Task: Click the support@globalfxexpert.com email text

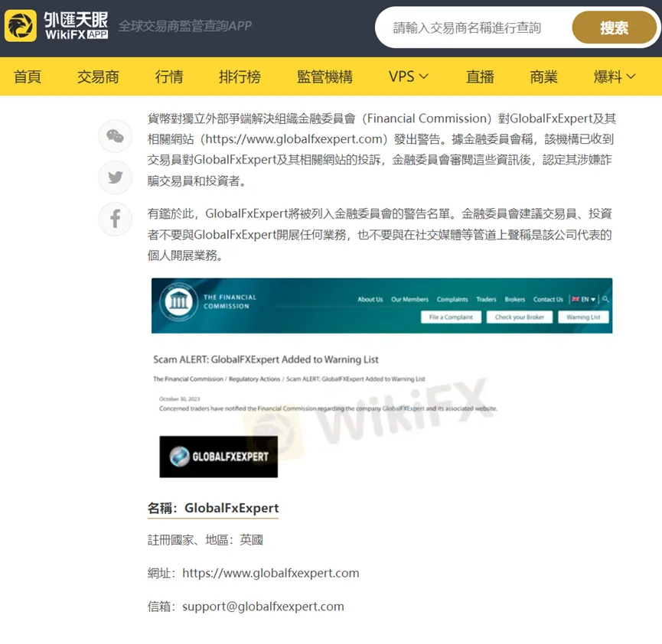Action: click(263, 607)
